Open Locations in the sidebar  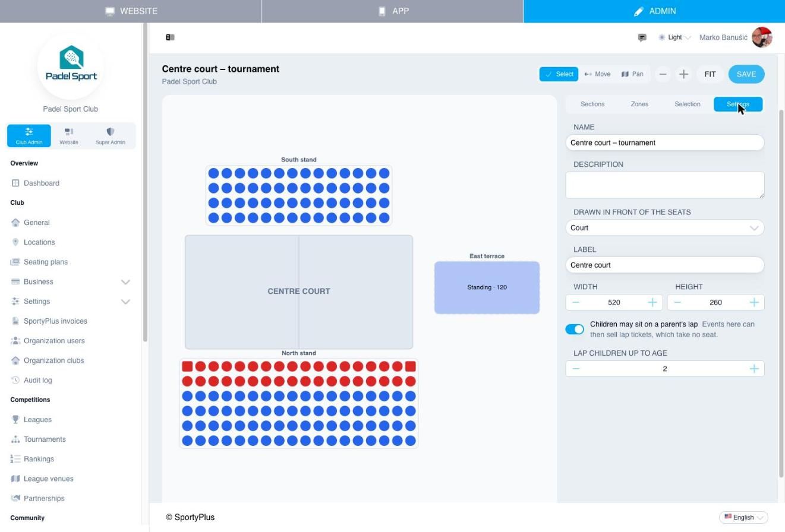pyautogui.click(x=39, y=242)
